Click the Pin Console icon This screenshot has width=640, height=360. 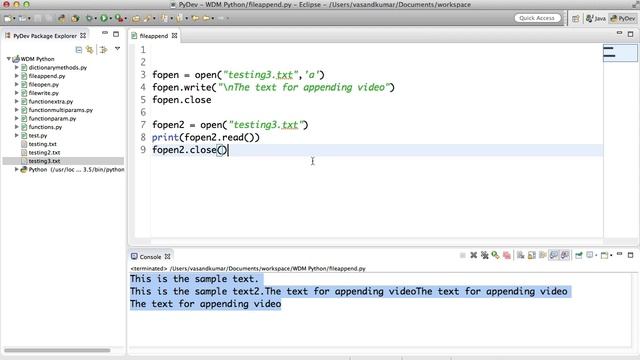click(x=579, y=255)
